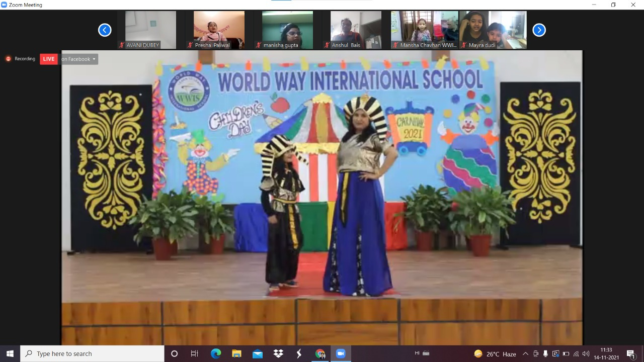
Task: Check the battery status icon
Action: [x=566, y=353]
